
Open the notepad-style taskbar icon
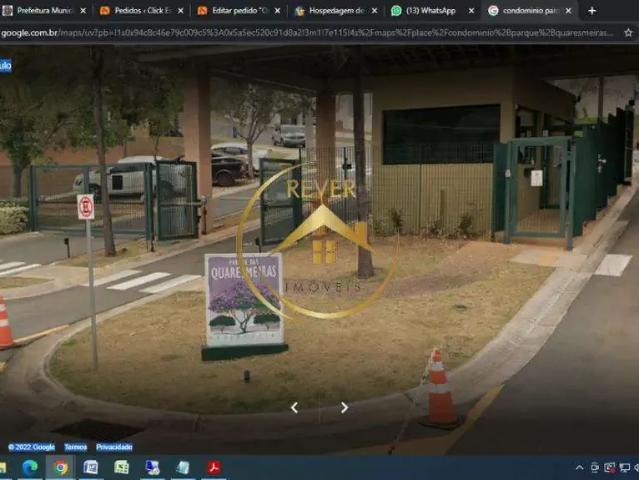183,467
